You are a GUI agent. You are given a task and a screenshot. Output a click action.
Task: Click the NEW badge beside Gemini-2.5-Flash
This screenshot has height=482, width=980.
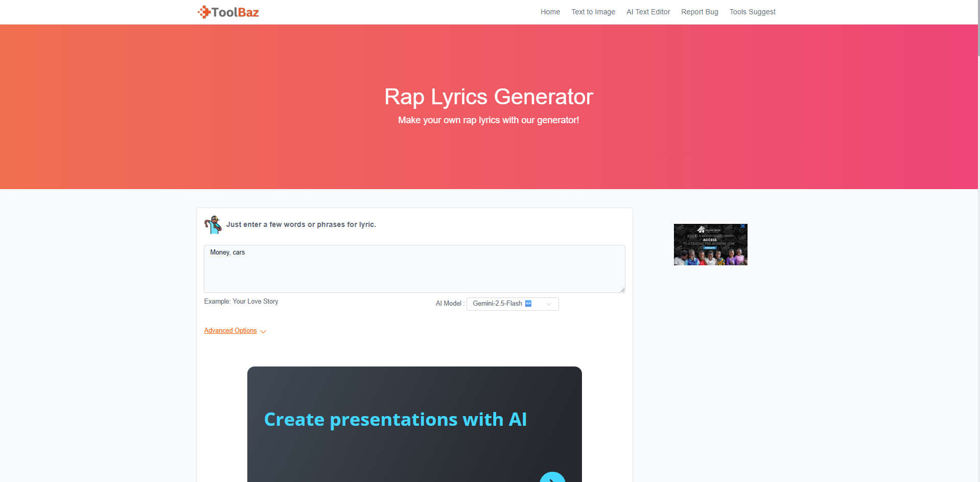click(x=529, y=303)
